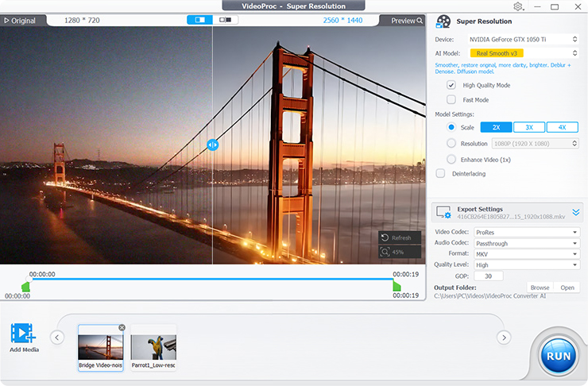Disable the High Quality Mode checkbox
588x386 pixels.
(451, 85)
